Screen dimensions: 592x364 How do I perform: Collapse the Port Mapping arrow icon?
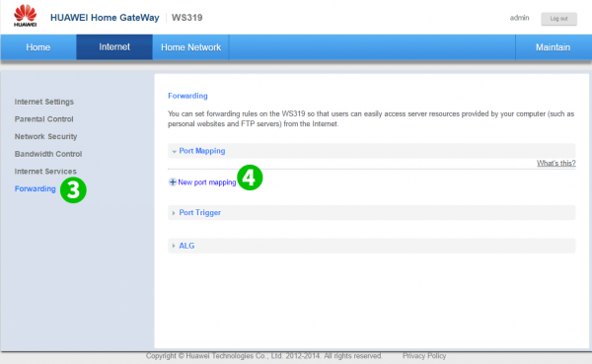click(174, 151)
